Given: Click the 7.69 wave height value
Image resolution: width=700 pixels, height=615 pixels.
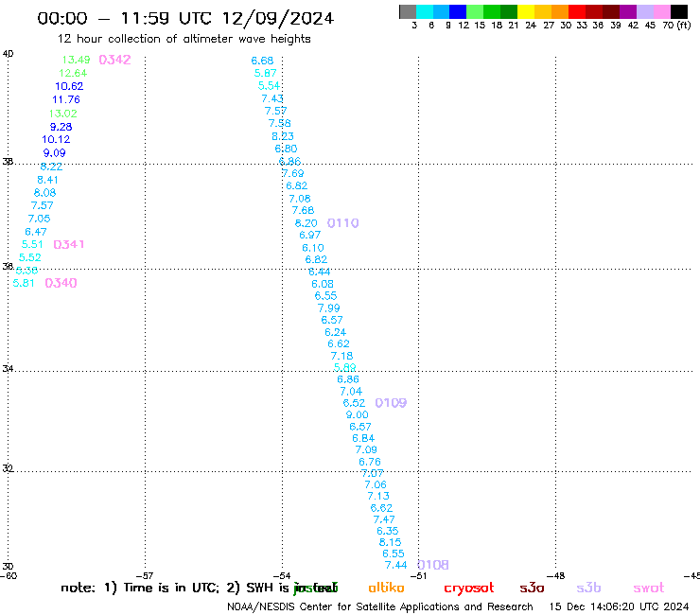Looking at the screenshot, I should tap(293, 173).
